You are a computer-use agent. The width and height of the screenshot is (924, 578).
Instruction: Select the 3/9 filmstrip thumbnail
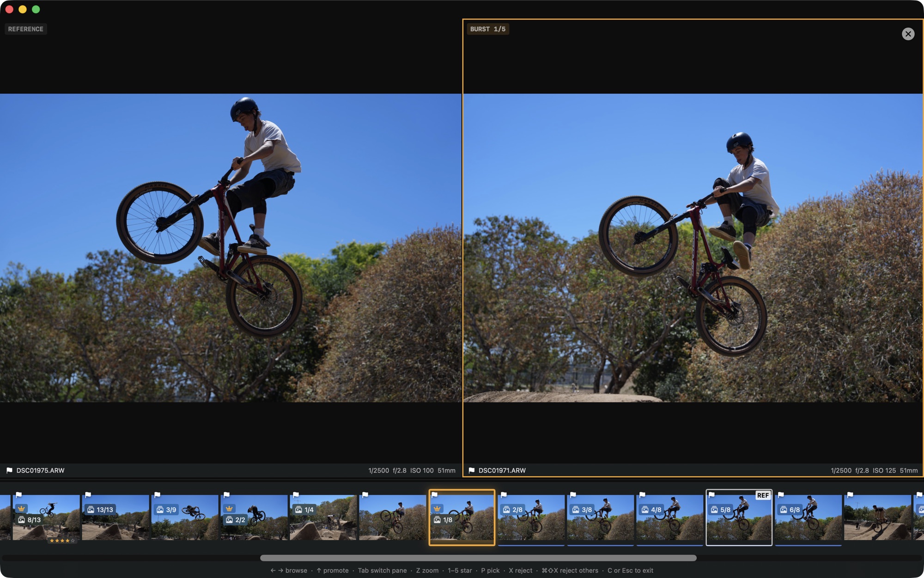[x=185, y=517]
